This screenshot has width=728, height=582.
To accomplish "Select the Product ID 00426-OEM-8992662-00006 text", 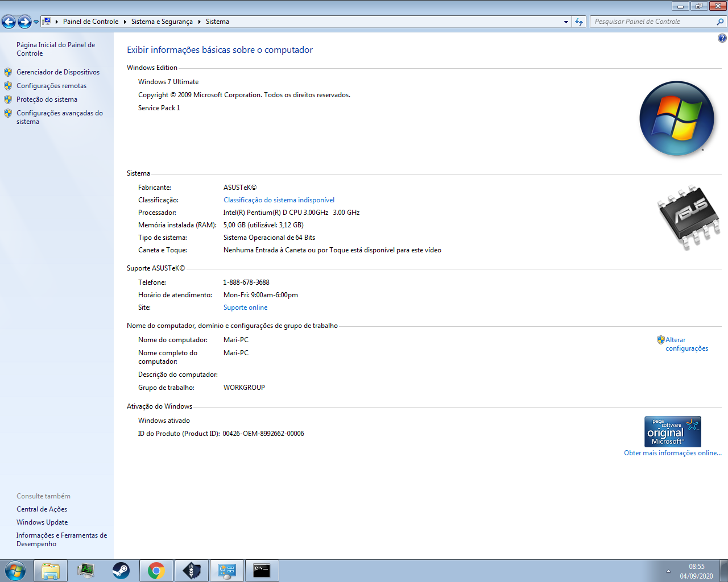I will tap(263, 434).
